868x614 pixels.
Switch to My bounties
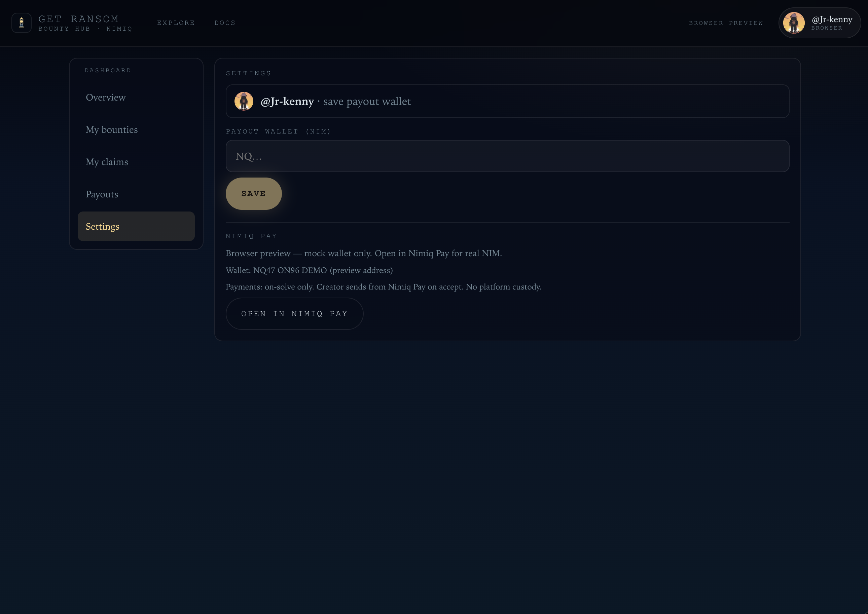(136, 130)
